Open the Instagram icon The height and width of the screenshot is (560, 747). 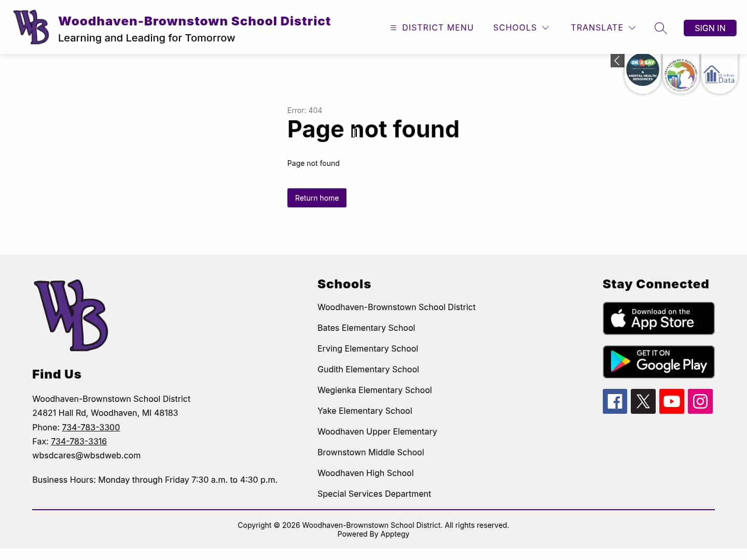[700, 401]
